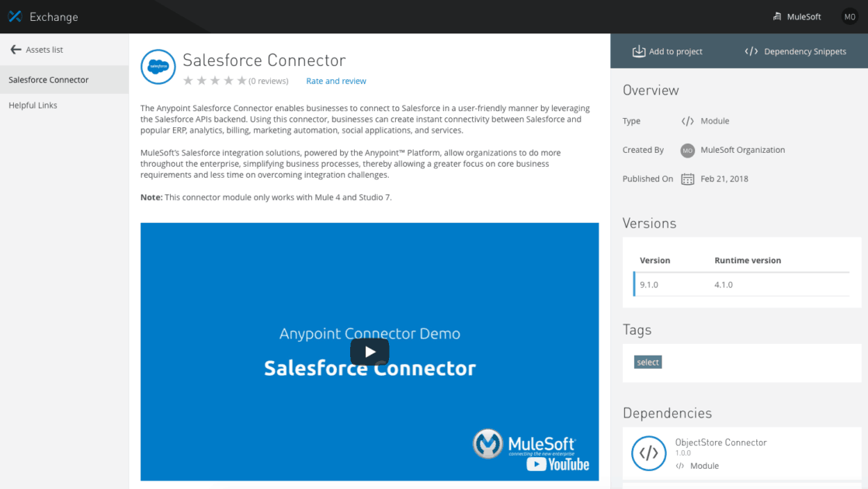This screenshot has height=489, width=868.
Task: Click the select tag chip
Action: (648, 362)
